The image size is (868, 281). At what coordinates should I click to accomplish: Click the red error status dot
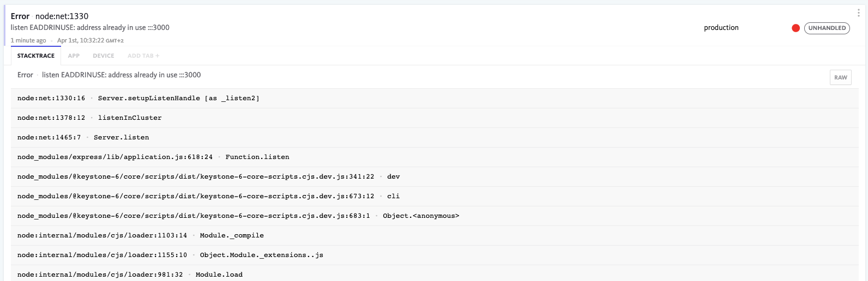795,28
